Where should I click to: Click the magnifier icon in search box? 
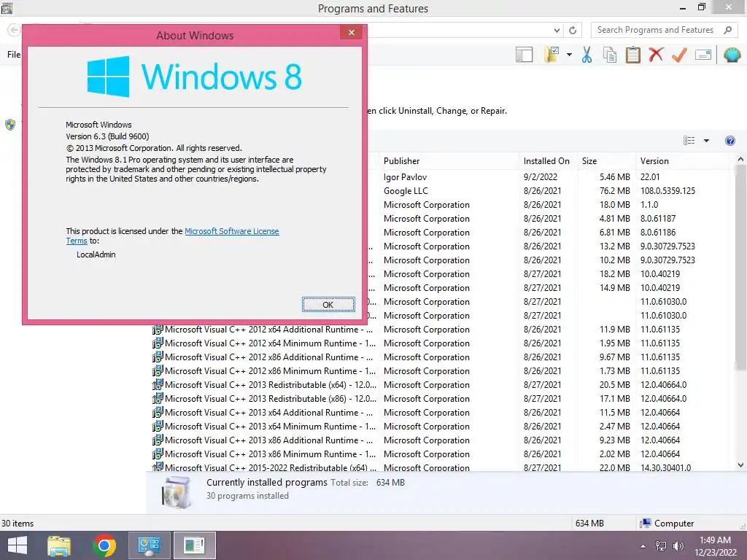727,30
